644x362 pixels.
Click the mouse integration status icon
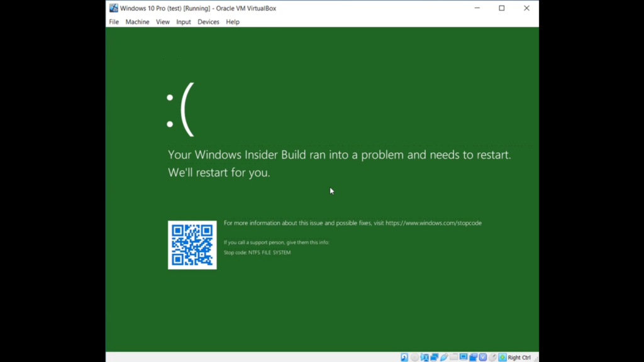coord(492,357)
